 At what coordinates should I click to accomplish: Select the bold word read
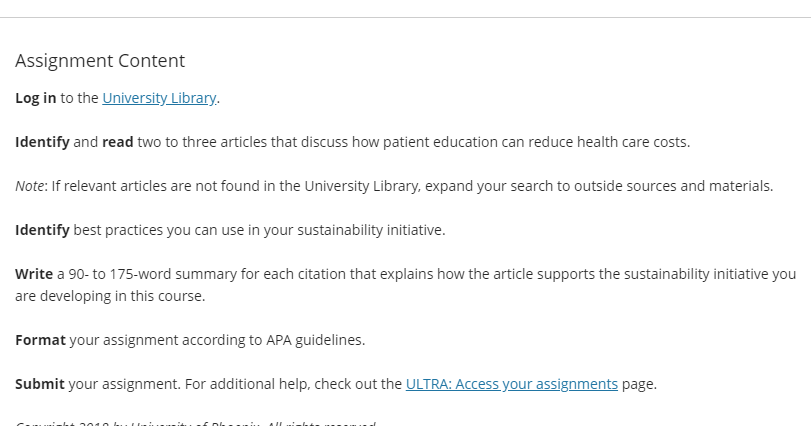tap(117, 142)
